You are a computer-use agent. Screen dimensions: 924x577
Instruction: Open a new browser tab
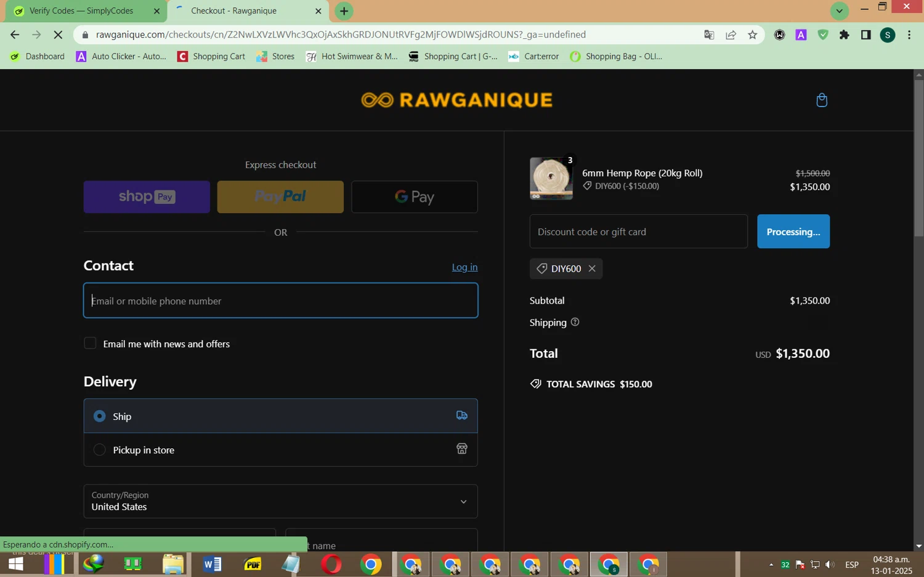pos(344,11)
